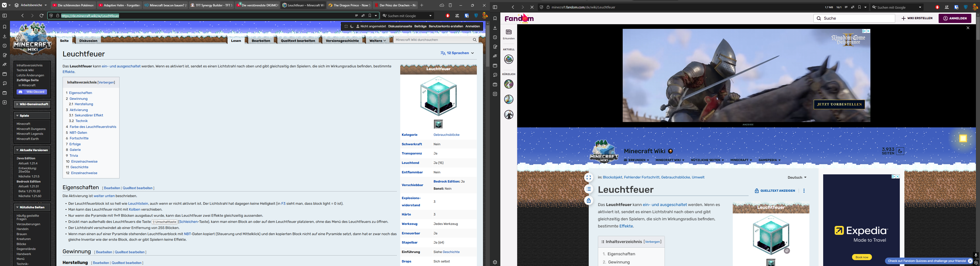Open a new tab with plus button
Viewport: 980px width, 266px height.
(x=421, y=5)
